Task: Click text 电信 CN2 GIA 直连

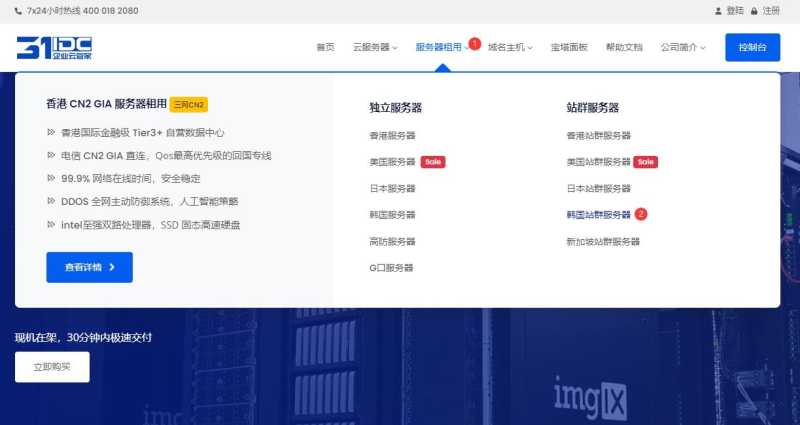Action: [102, 156]
